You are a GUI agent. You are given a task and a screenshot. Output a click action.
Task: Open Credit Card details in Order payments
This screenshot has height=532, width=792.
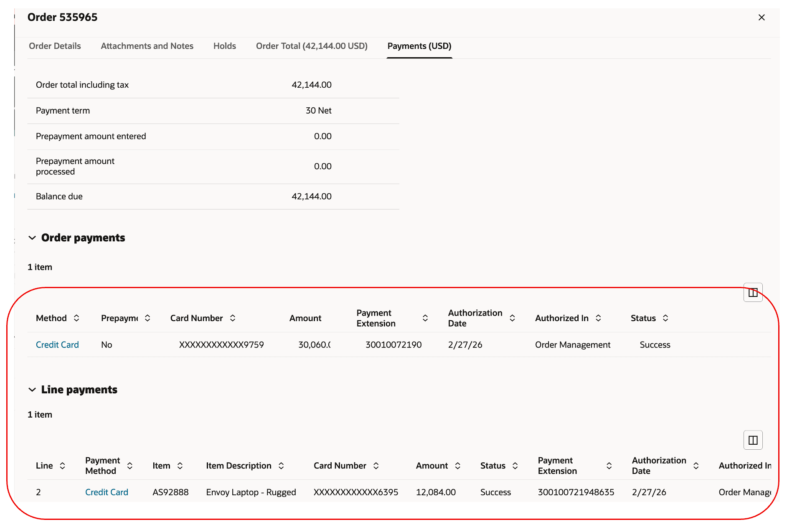point(57,345)
